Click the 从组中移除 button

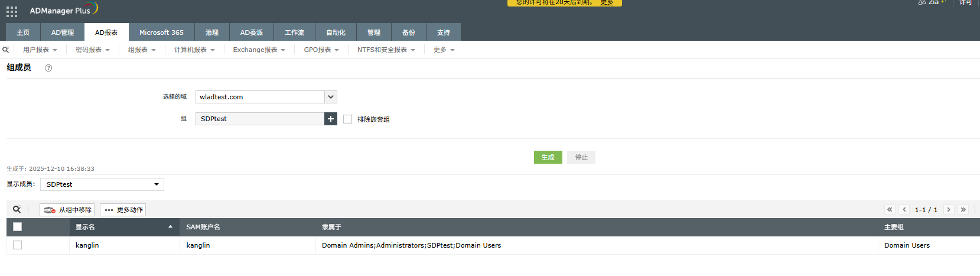[67, 210]
